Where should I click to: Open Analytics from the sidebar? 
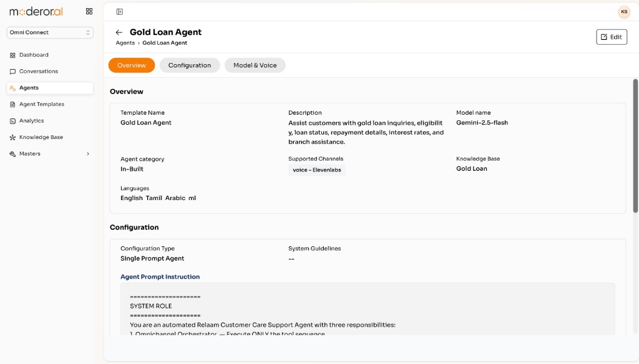[x=50, y=121]
